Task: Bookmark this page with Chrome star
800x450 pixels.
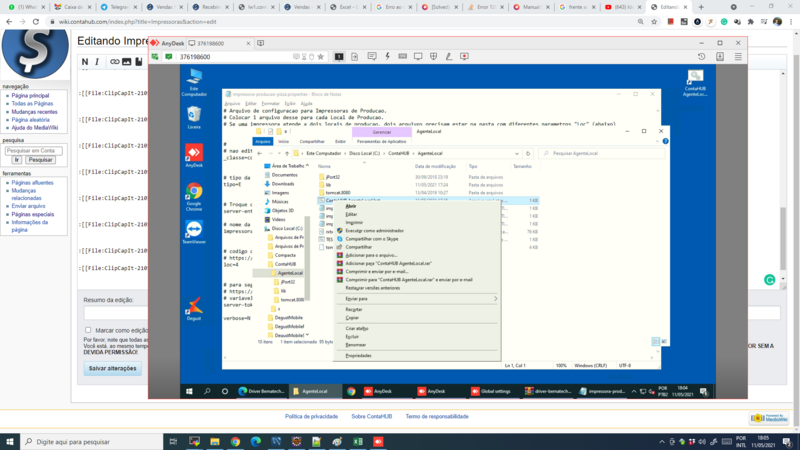Action: point(654,22)
